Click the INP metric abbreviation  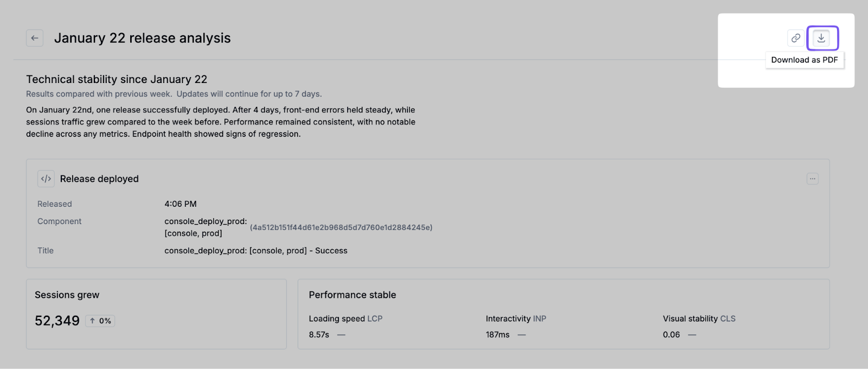point(539,319)
